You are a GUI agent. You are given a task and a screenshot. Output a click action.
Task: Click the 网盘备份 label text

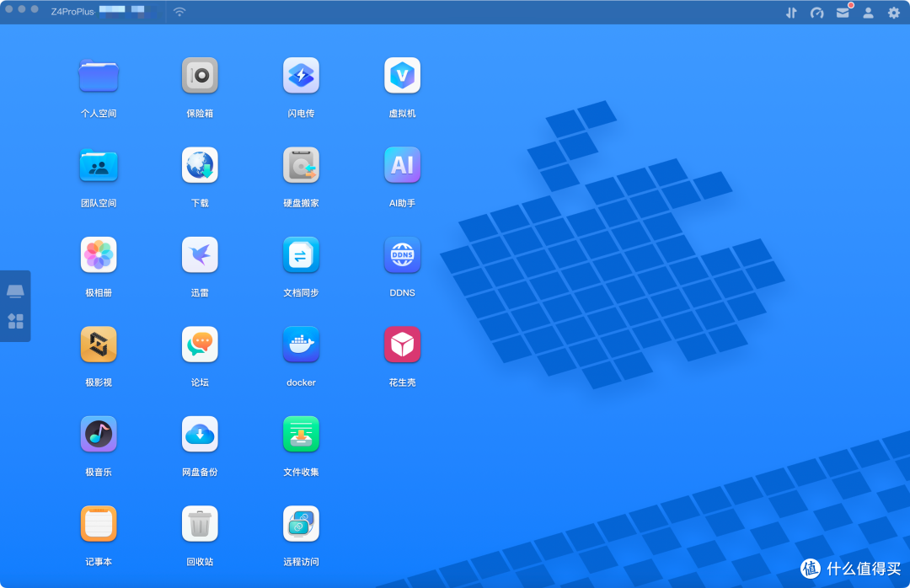(200, 472)
